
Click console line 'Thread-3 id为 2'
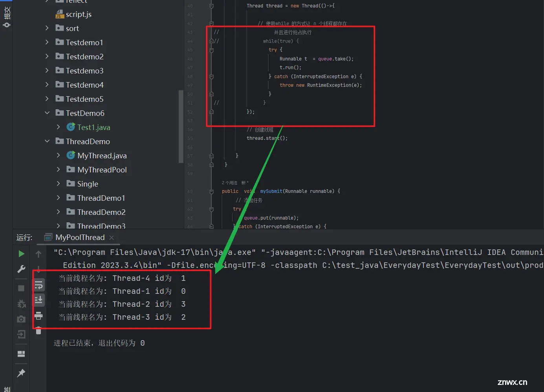click(x=122, y=317)
